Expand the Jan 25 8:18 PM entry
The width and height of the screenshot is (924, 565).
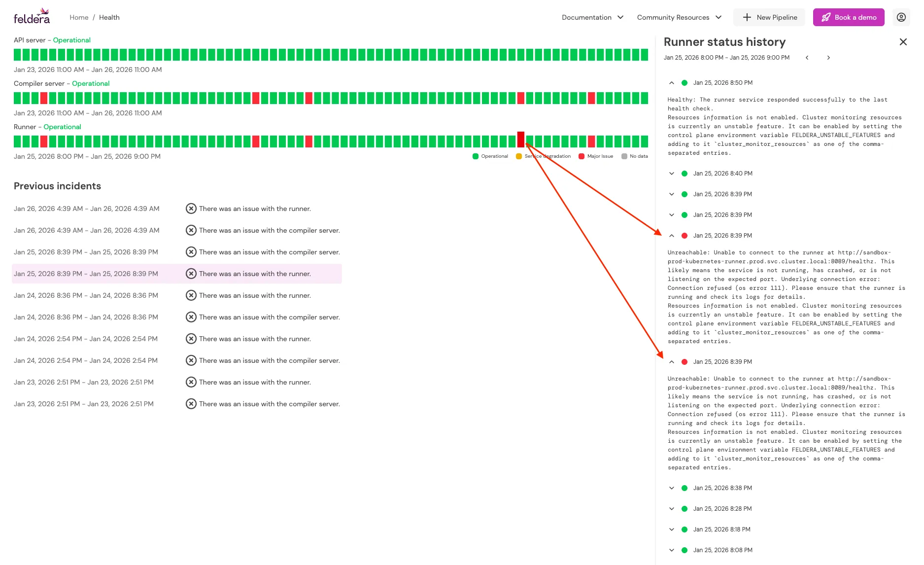coord(671,530)
